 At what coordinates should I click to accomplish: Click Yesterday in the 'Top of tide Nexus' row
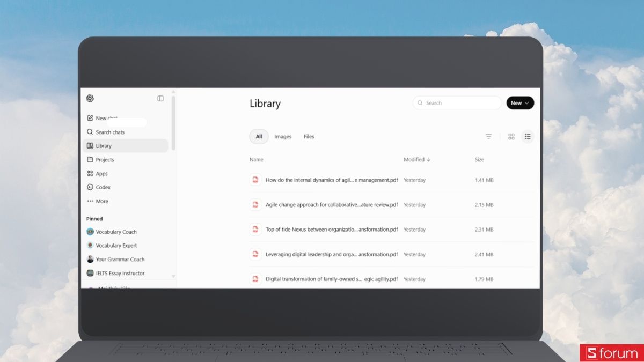click(x=415, y=230)
